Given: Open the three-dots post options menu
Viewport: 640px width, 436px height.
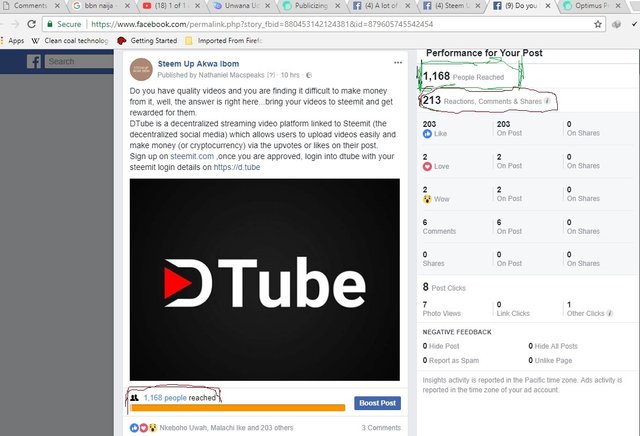Looking at the screenshot, I should [x=398, y=62].
